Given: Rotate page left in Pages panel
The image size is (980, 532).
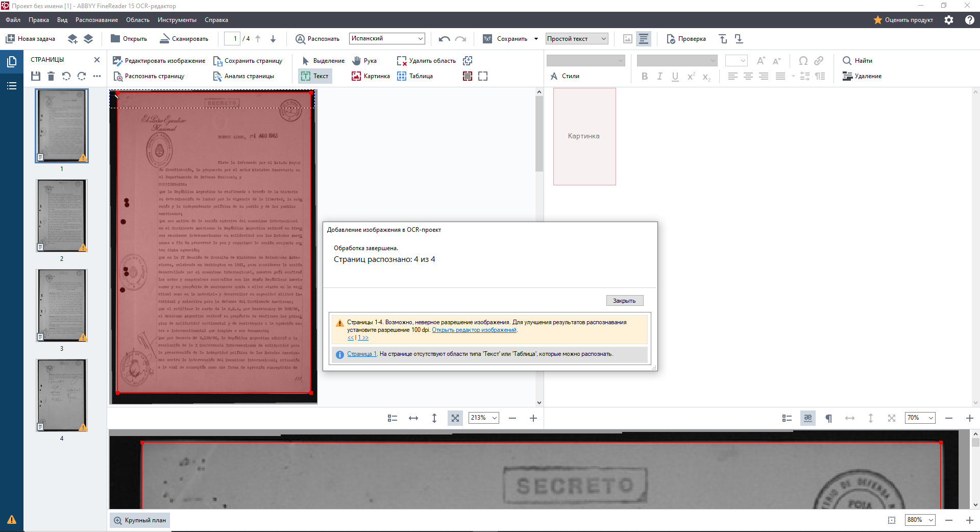Looking at the screenshot, I should (x=66, y=76).
